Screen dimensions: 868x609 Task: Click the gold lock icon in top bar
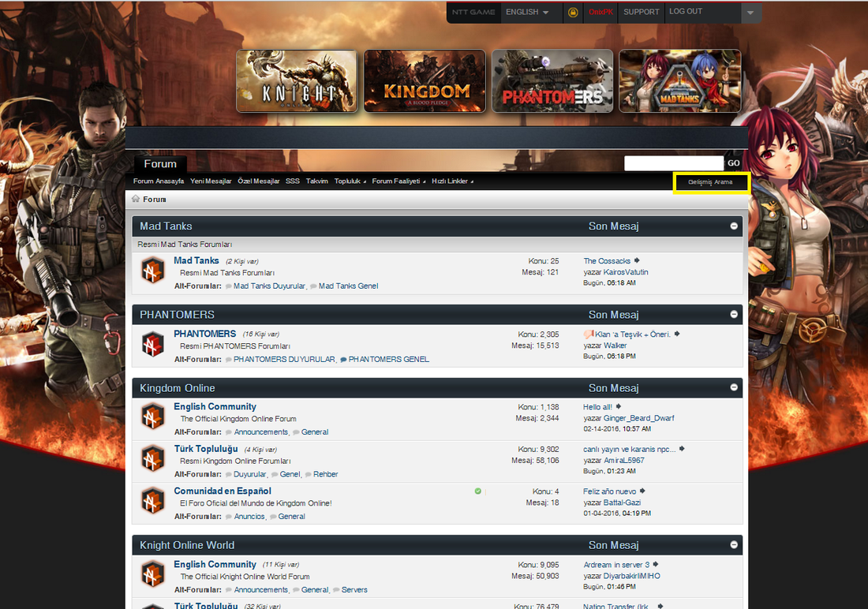[573, 12]
